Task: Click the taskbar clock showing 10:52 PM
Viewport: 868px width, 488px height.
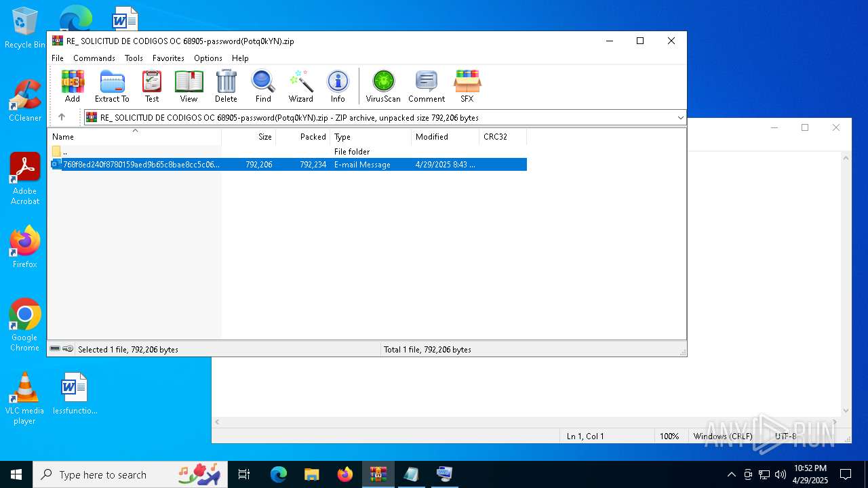Action: [x=810, y=474]
